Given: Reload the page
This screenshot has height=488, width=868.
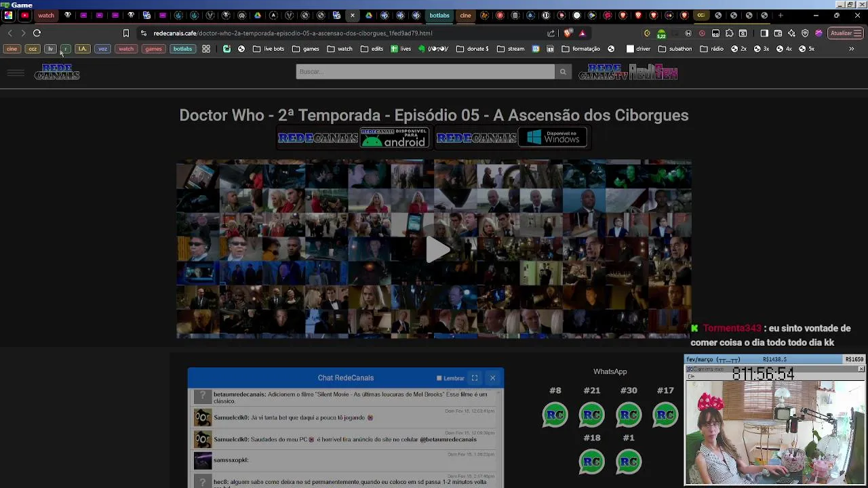Looking at the screenshot, I should tap(37, 33).
